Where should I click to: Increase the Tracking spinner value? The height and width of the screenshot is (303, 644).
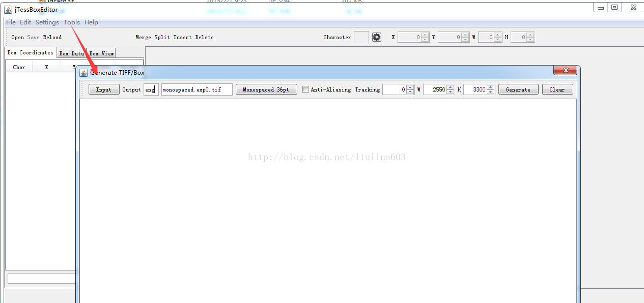tap(411, 87)
